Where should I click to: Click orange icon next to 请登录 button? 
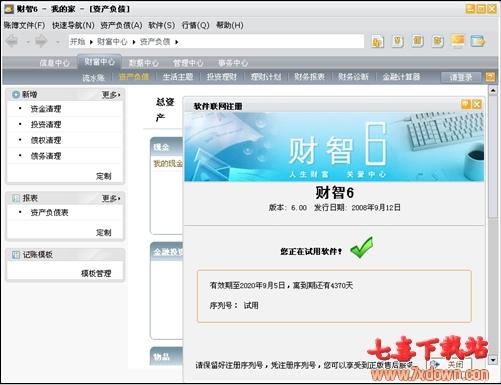tap(490, 77)
